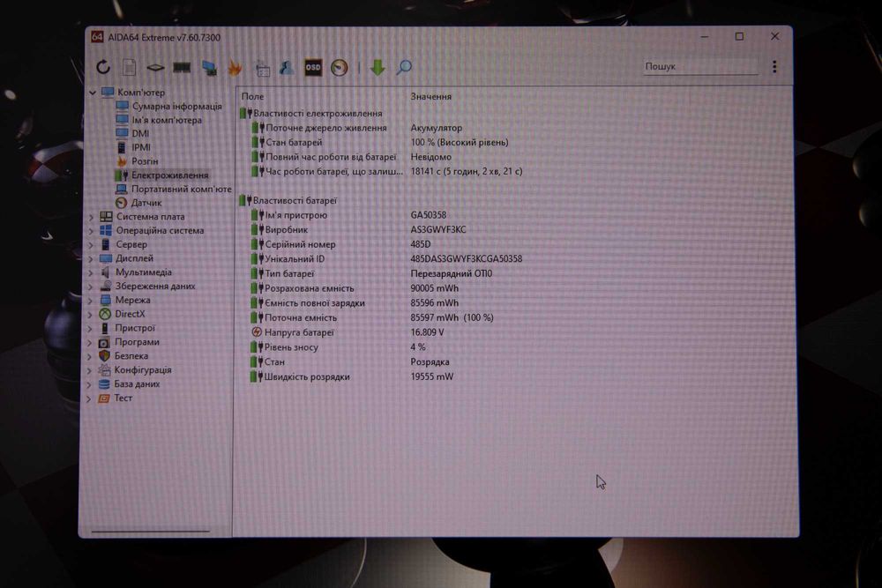
Task: Expand the Безпека node
Action: (x=89, y=356)
